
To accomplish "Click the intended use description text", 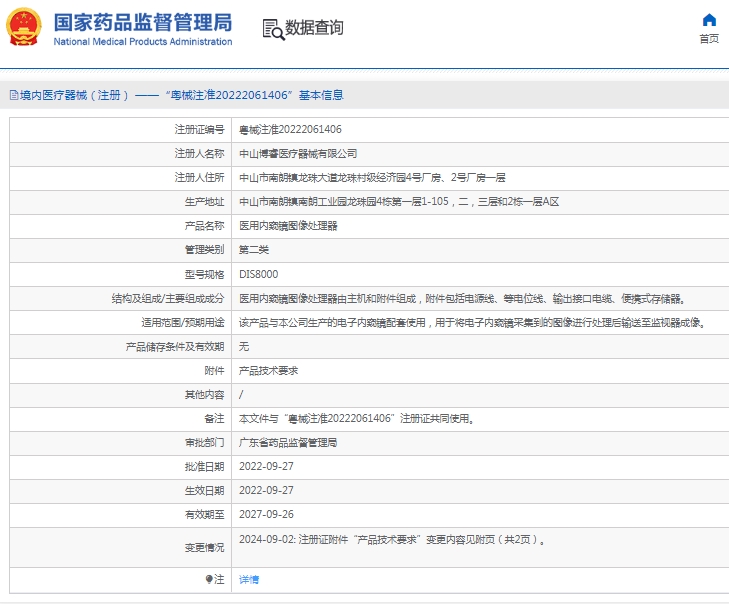I will pos(472,323).
